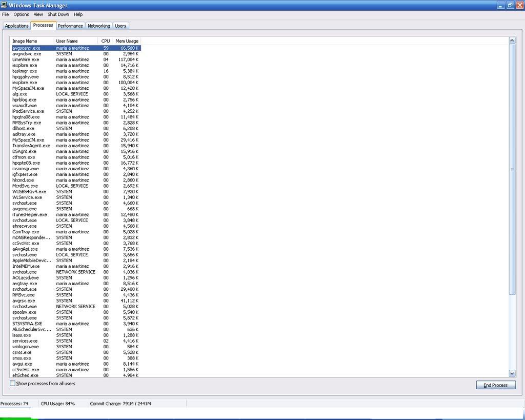The height and width of the screenshot is (420, 525).
Task: Click the Task Manager title bar icon
Action: (x=4, y=5)
